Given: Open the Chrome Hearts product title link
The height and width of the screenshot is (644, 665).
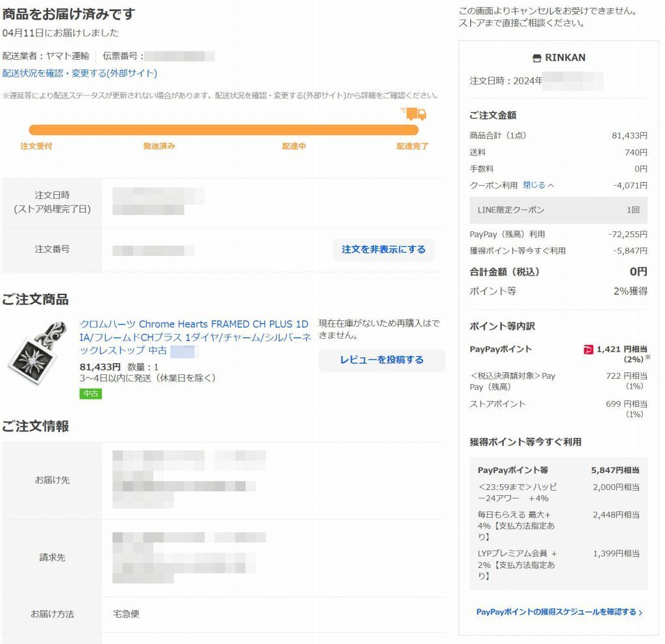Looking at the screenshot, I should point(195,337).
